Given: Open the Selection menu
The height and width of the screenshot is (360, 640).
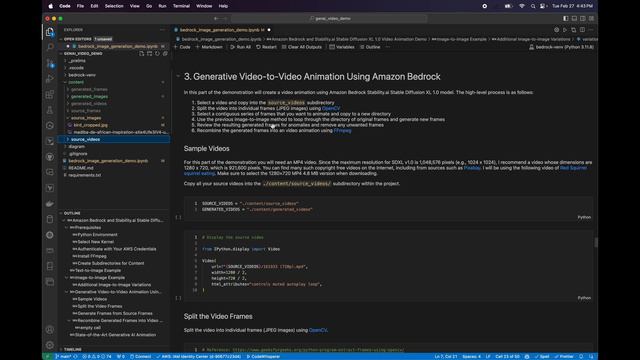Looking at the screenshot, I should (114, 6).
